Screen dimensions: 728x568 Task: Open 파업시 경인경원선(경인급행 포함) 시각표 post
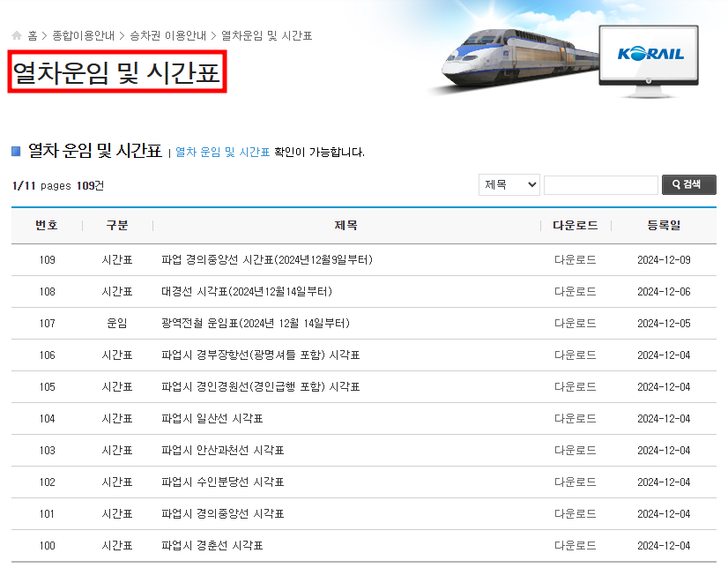tap(261, 387)
